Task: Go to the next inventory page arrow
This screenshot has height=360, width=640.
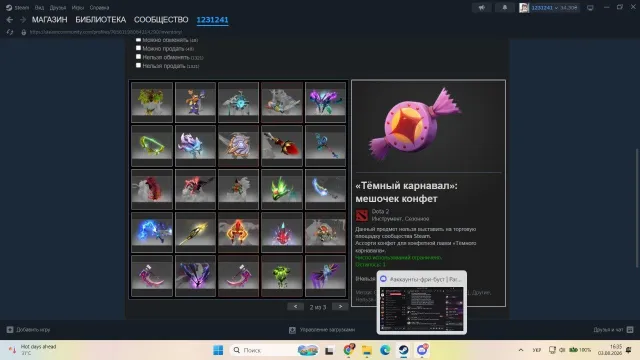Action: pyautogui.click(x=340, y=307)
